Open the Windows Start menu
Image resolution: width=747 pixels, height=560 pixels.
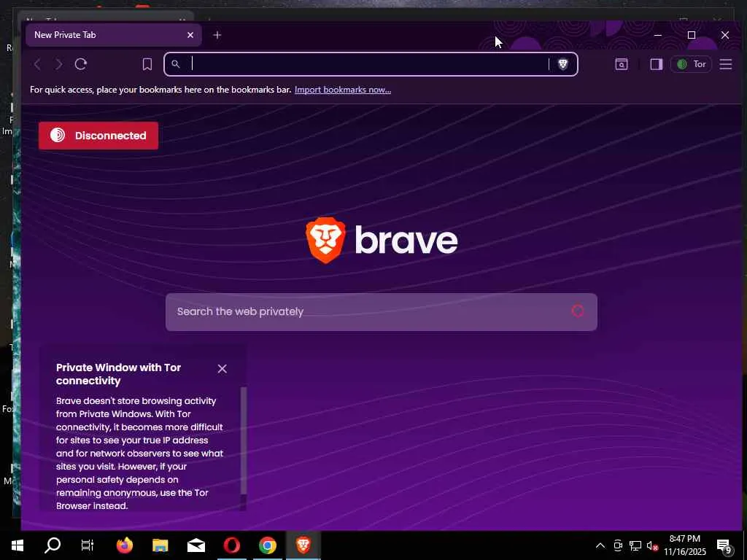point(18,545)
